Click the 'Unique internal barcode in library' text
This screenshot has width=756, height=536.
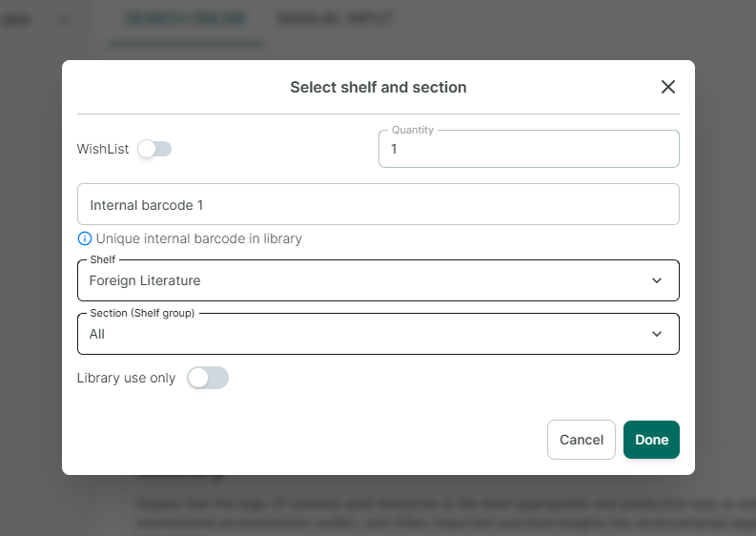pos(198,238)
